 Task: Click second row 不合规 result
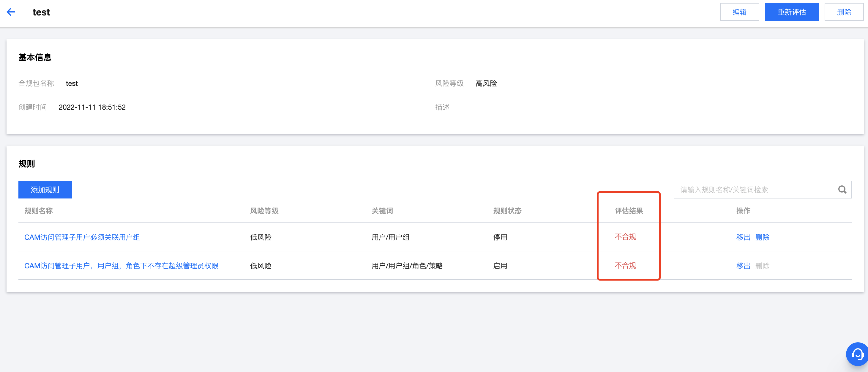pos(625,266)
